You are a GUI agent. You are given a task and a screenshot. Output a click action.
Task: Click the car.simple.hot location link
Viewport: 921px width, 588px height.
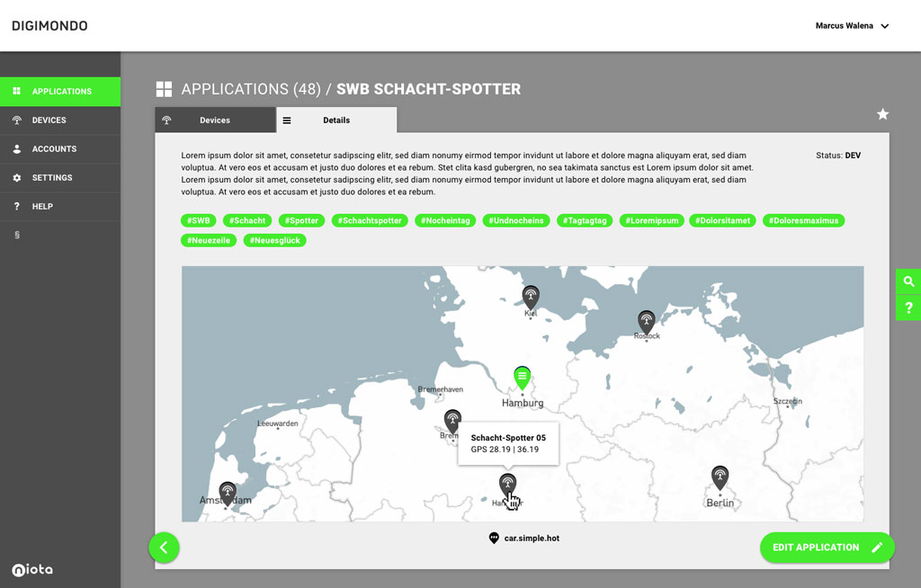click(532, 538)
